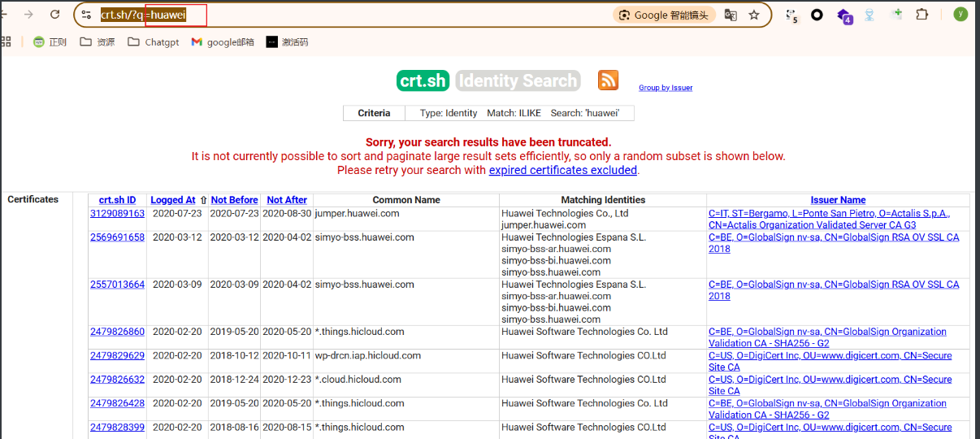Open the puzzle-piece Extensions menu
Image resolution: width=980 pixels, height=439 pixels.
921,15
